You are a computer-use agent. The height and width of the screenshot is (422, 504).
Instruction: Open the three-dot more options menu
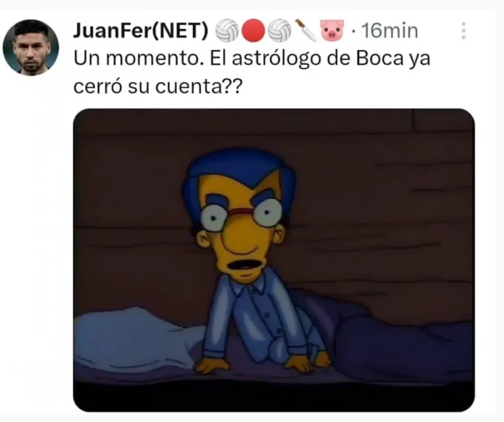(463, 31)
